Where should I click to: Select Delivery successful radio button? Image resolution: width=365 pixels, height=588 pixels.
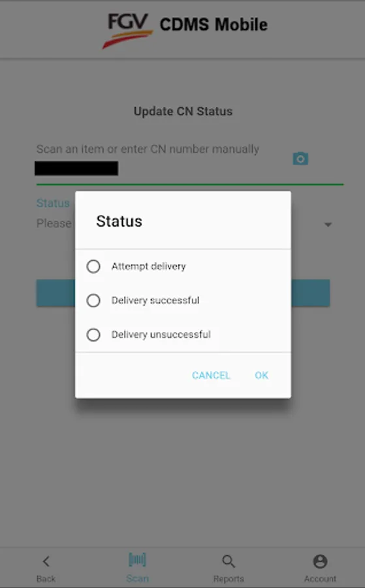[x=93, y=301]
